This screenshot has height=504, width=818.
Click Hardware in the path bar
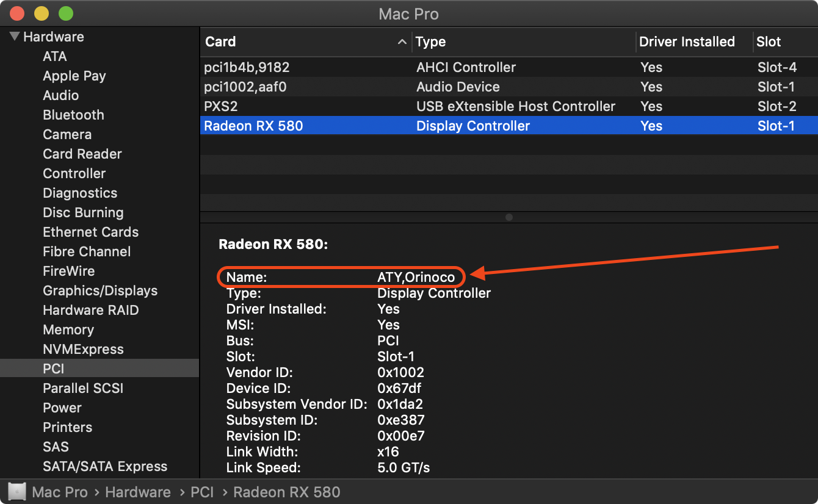coord(138,492)
